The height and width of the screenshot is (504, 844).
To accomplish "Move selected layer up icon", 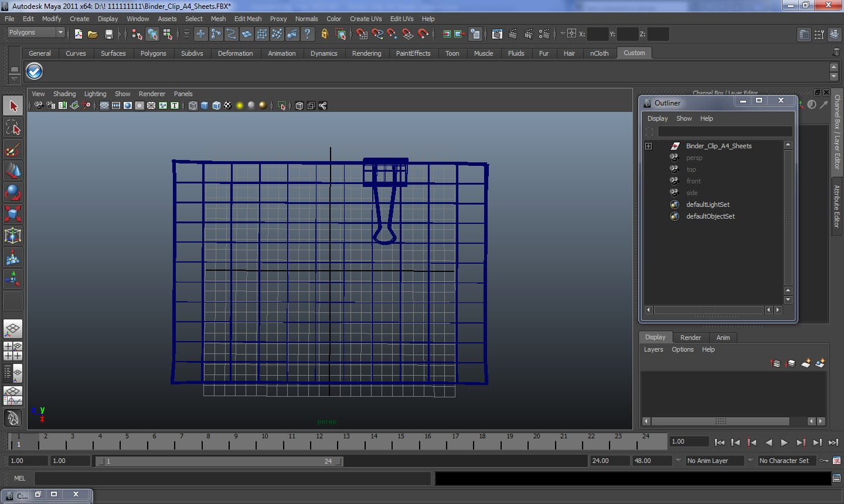I will 775,363.
